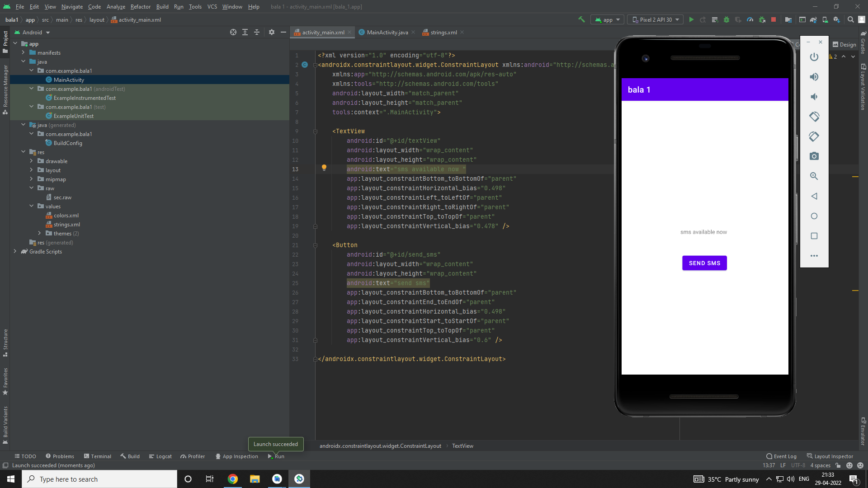Screen dimensions: 868x488
Task: Switch editor to Design view
Action: [844, 45]
